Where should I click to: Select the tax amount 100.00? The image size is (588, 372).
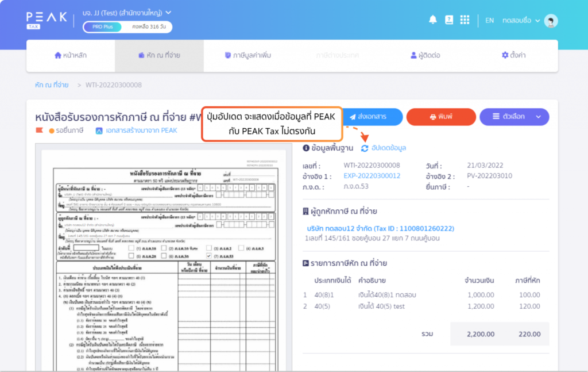[x=529, y=295]
